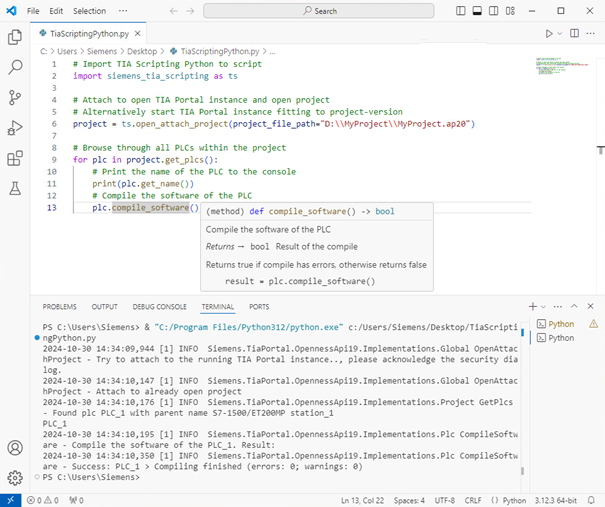This screenshot has width=605, height=507.
Task: Open the Selection menu
Action: [90, 11]
